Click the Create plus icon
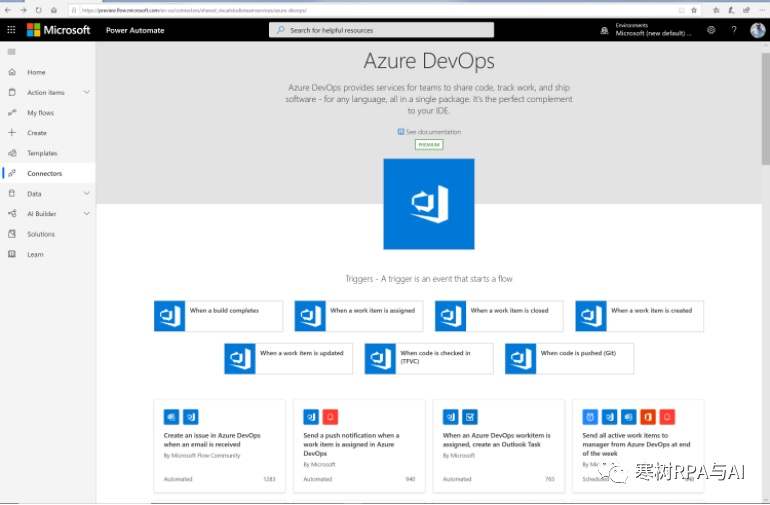The image size is (770, 505). click(12, 133)
